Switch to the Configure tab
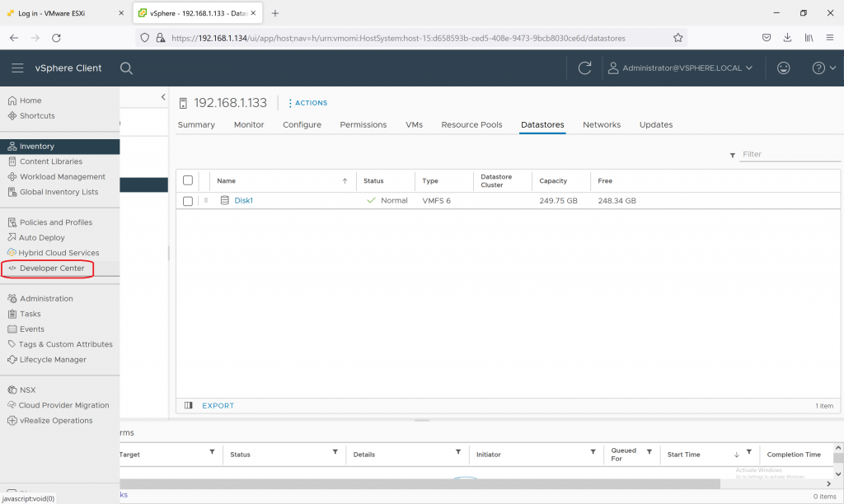The image size is (844, 504). [302, 125]
